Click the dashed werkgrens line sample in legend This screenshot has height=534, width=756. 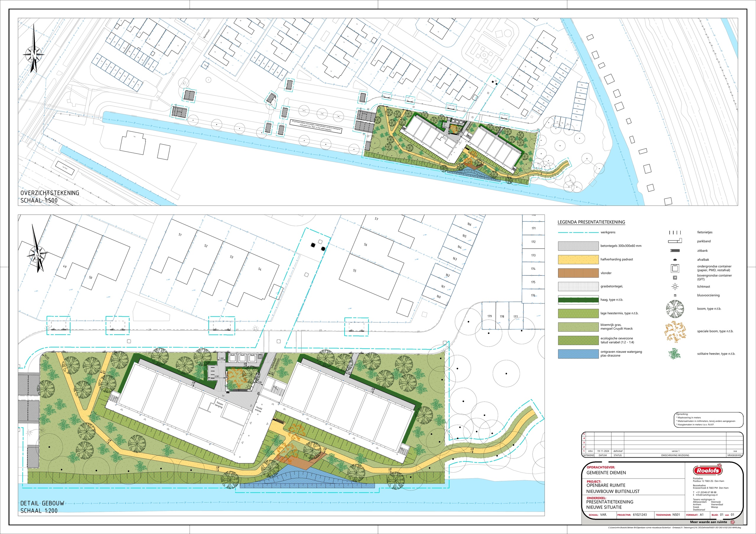[x=578, y=232]
